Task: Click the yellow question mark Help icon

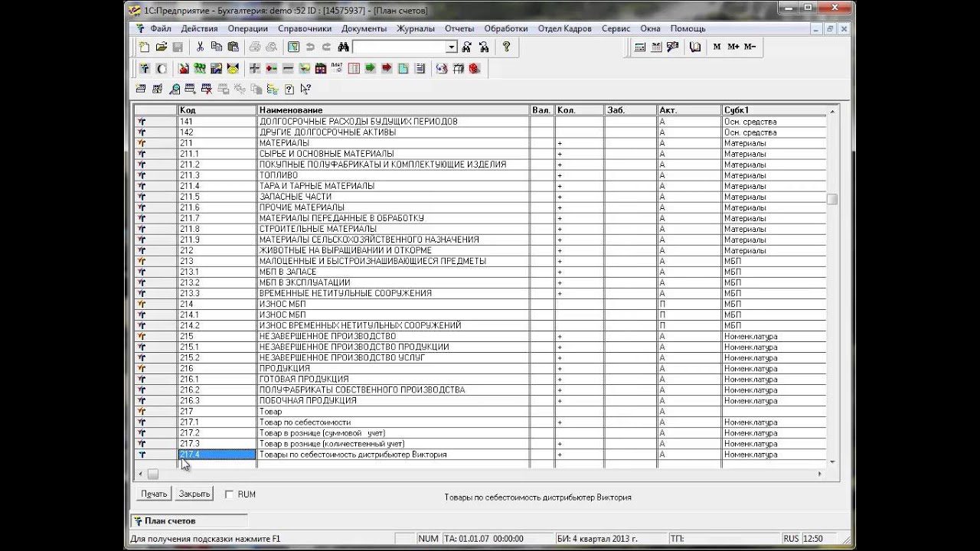Action: click(506, 47)
